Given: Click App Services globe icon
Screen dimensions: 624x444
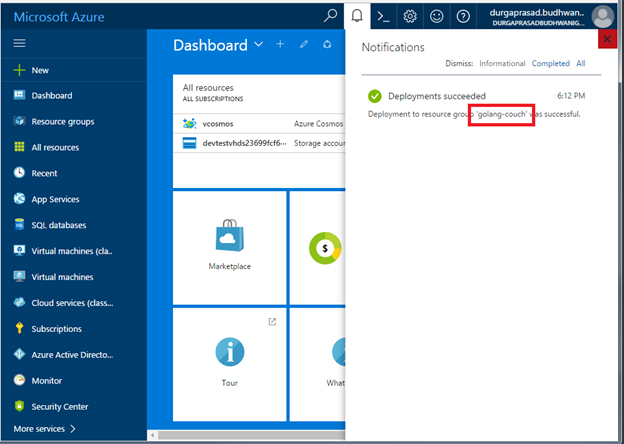Looking at the screenshot, I should coord(19,198).
